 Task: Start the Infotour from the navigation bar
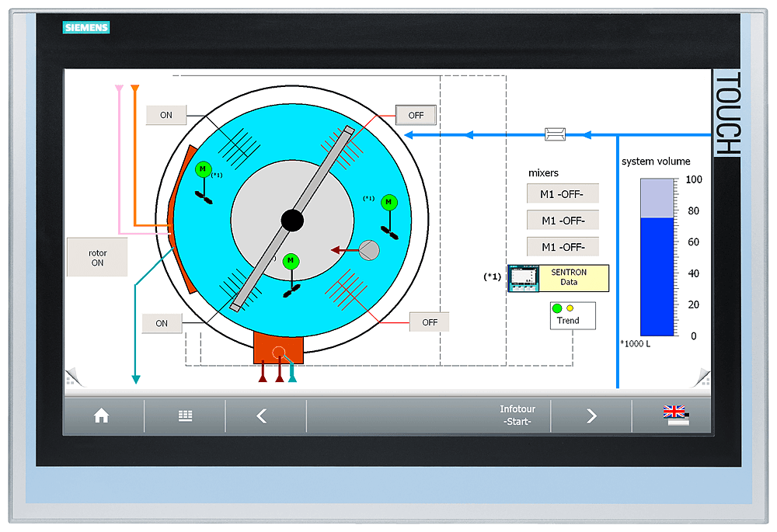point(517,416)
